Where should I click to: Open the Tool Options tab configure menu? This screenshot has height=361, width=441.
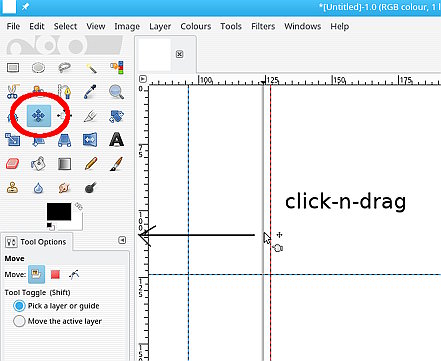point(122,240)
